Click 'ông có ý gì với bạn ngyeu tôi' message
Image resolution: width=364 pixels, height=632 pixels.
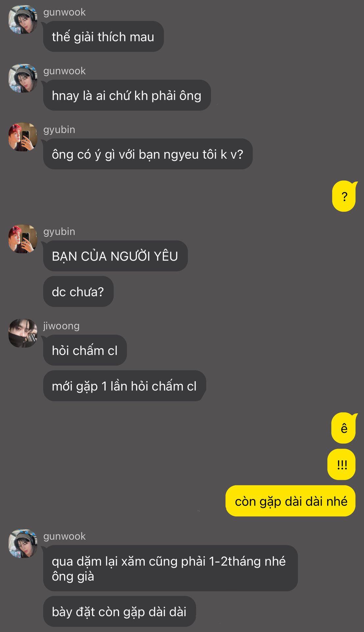148,154
